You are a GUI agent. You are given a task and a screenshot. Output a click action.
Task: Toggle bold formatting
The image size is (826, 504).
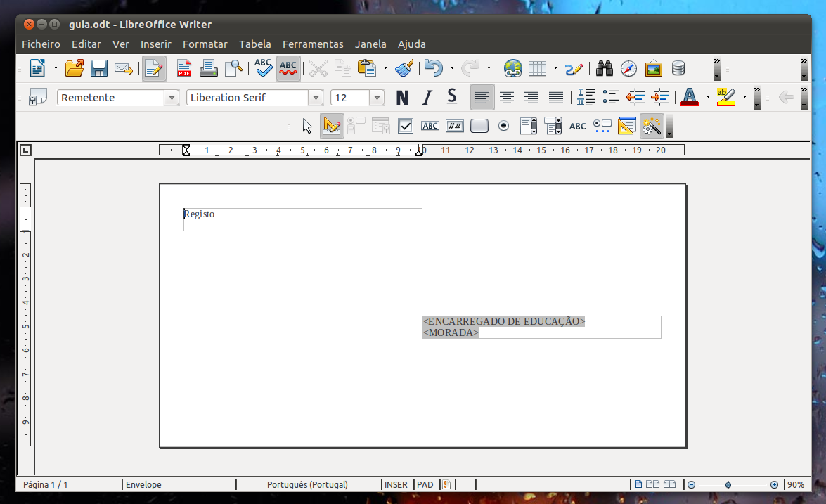[x=402, y=97]
